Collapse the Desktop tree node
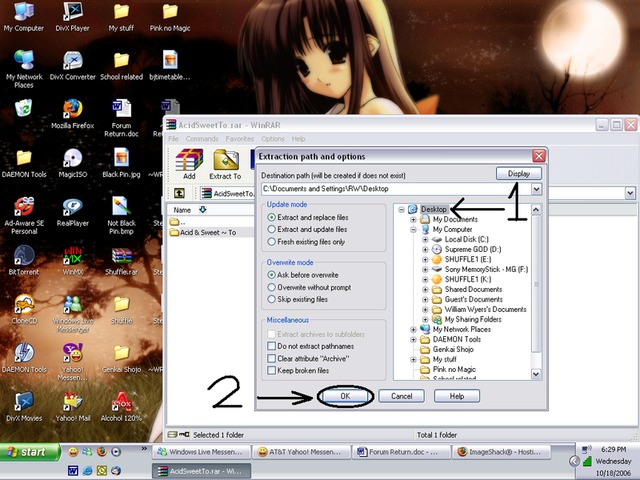The height and width of the screenshot is (480, 640). point(402,209)
